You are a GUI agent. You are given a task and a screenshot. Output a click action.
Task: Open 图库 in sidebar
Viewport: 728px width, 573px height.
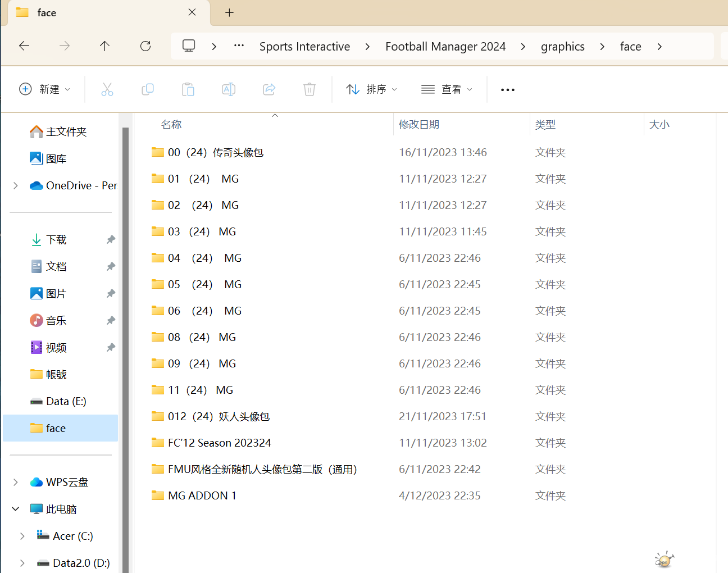48,158
